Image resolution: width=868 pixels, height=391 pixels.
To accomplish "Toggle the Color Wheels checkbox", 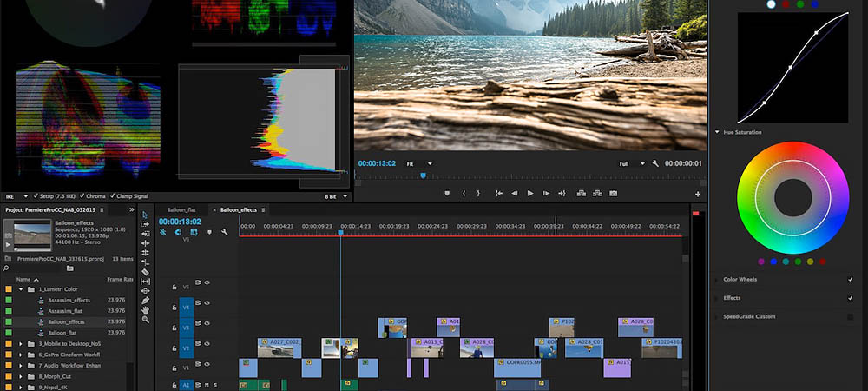I will (x=850, y=279).
